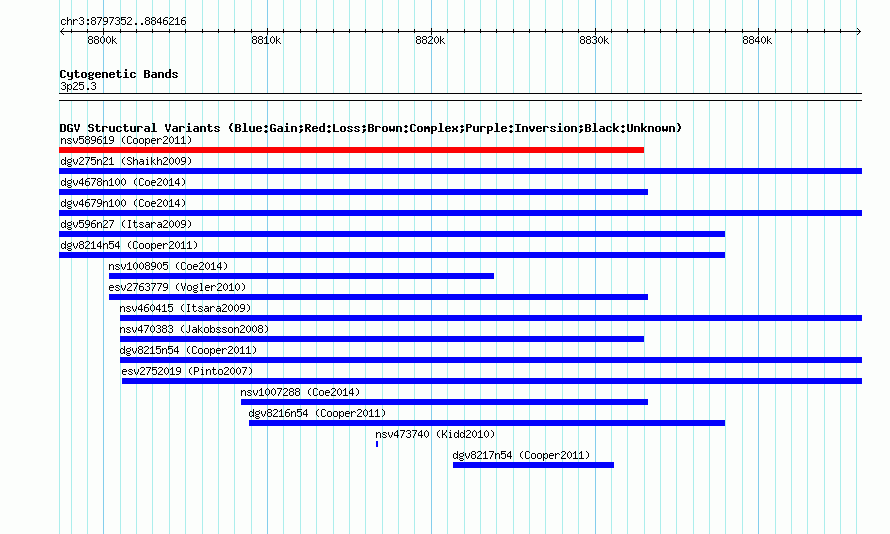Open nsv473740 (Kidd2010) label
890x534 pixels.
click(x=435, y=434)
